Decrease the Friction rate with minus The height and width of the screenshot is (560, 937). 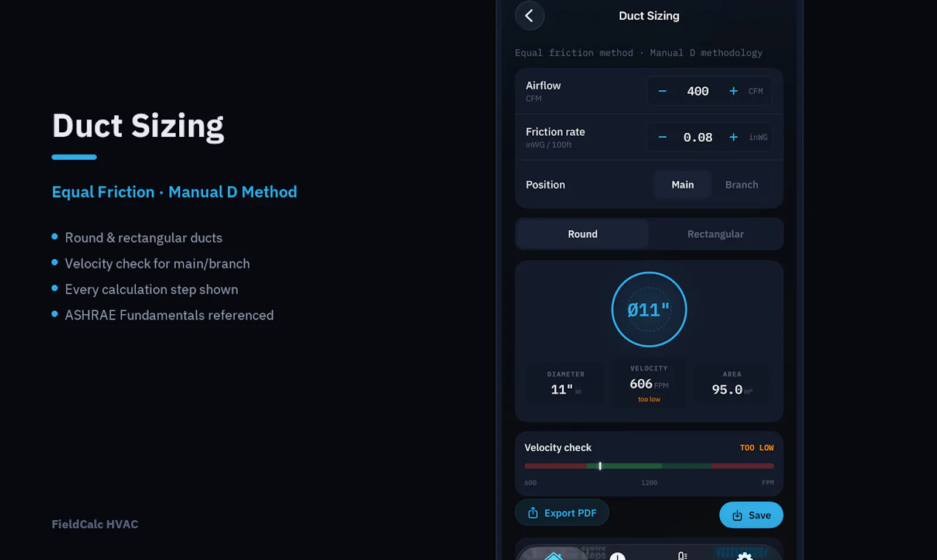coord(662,138)
